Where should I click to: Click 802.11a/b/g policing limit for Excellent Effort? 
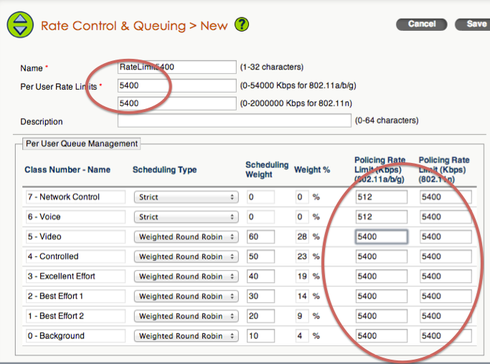tap(381, 276)
